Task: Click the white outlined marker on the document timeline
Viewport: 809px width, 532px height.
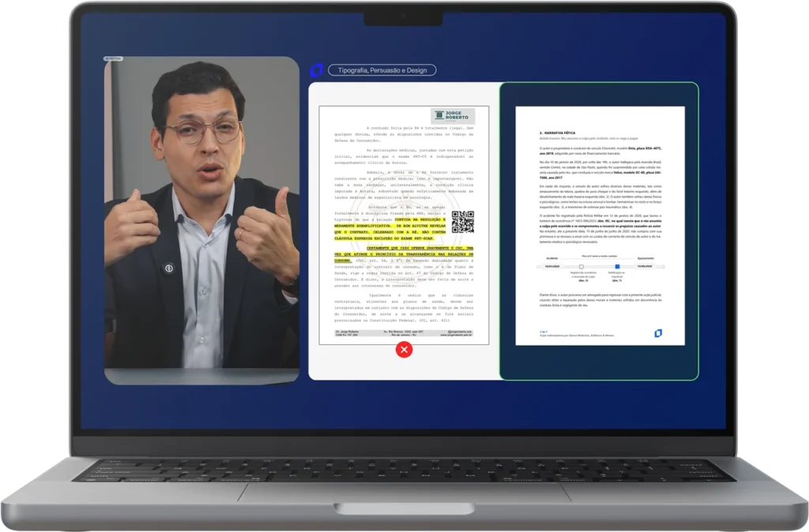Action: point(581,267)
